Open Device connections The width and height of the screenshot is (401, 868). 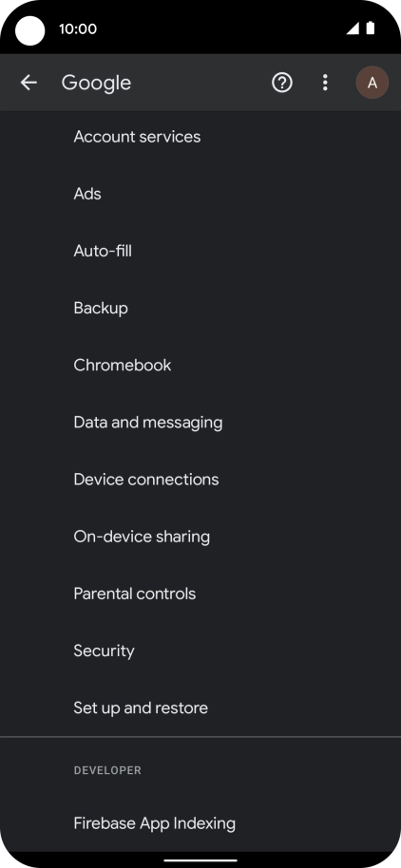click(x=200, y=480)
